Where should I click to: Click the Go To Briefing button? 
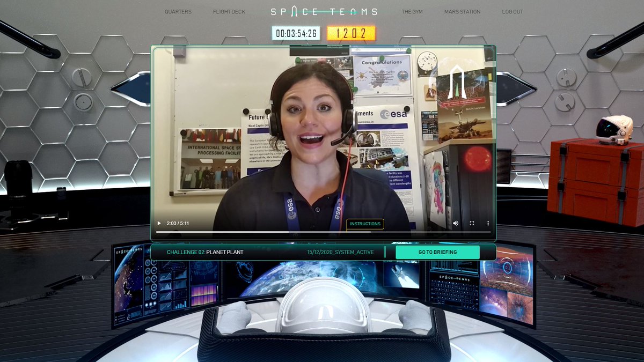[x=437, y=252]
